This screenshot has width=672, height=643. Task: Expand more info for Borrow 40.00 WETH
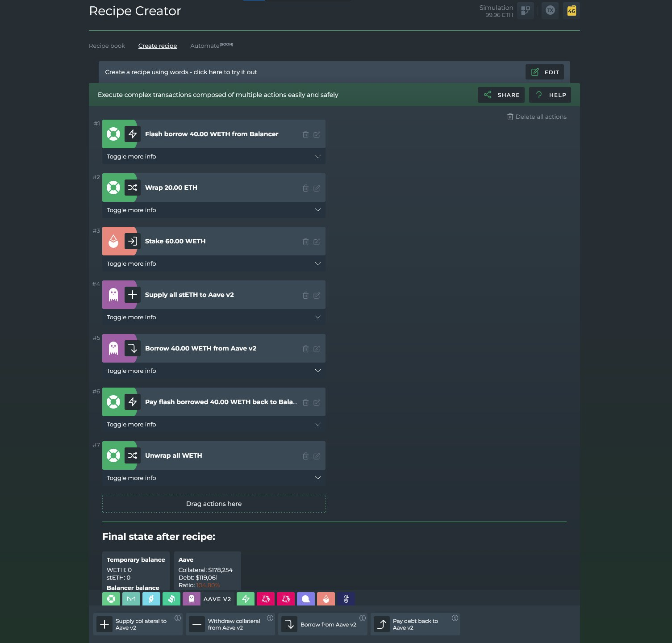(x=214, y=371)
